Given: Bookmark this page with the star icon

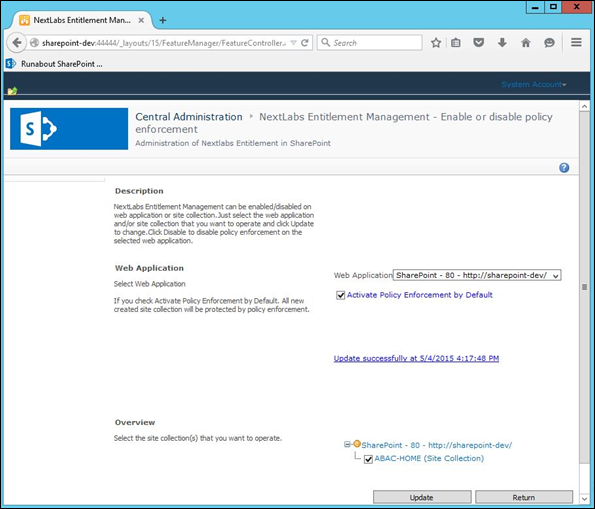Looking at the screenshot, I should 436,43.
